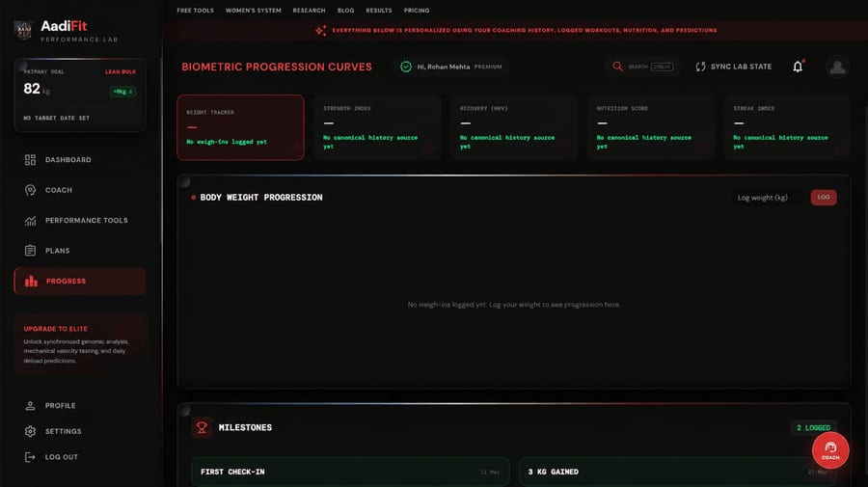Click the Coach sidebar icon

(30, 190)
